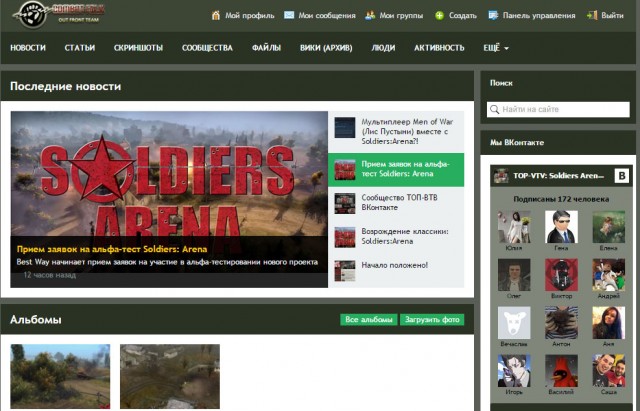Click the Загрузить фото button
640x411 pixels.
(432, 320)
